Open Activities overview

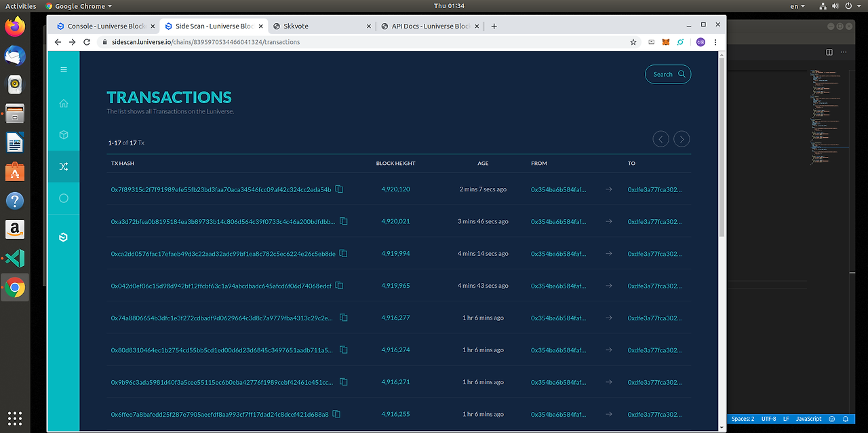click(x=20, y=6)
